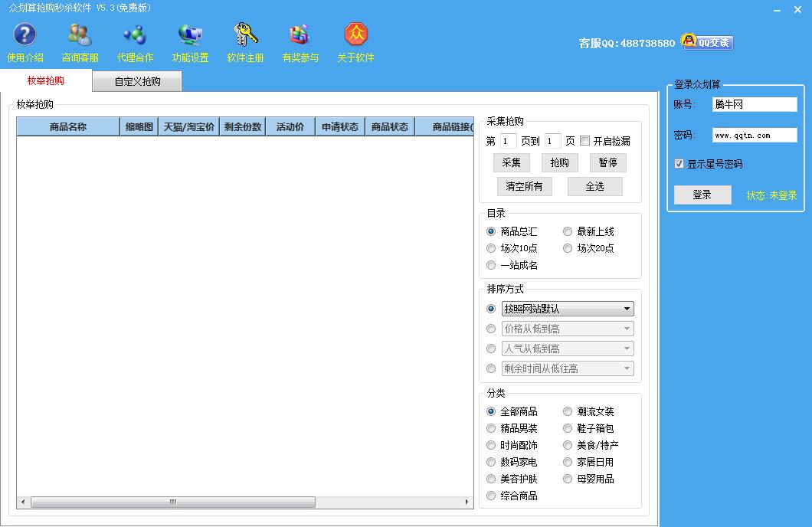This screenshot has width=812, height=527.
Task: Open 功能设置 settings icon
Action: pos(190,35)
